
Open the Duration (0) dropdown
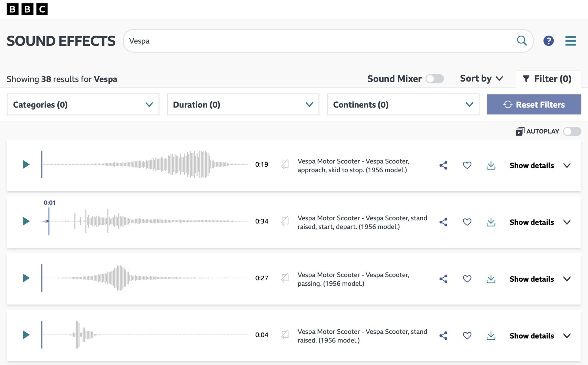point(243,105)
